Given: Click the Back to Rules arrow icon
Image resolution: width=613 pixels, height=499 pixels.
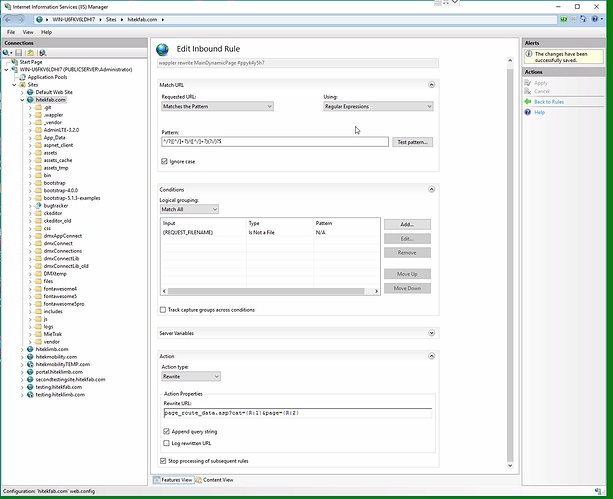Looking at the screenshot, I should [528, 102].
